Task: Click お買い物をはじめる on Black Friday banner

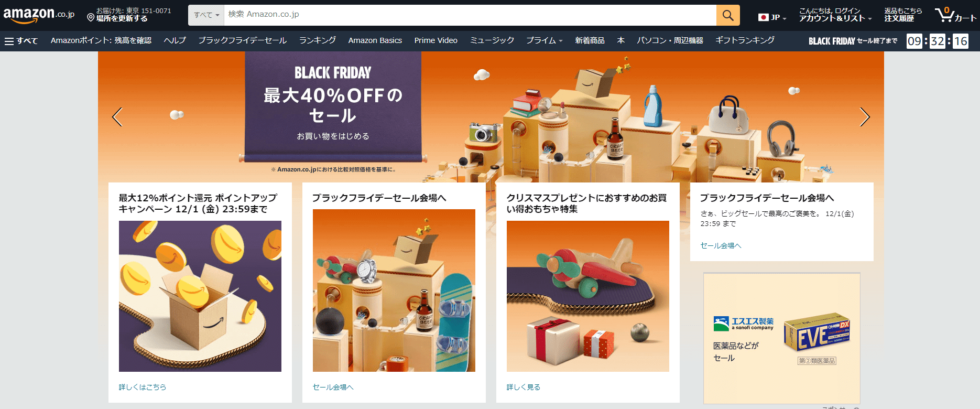Action: [333, 136]
